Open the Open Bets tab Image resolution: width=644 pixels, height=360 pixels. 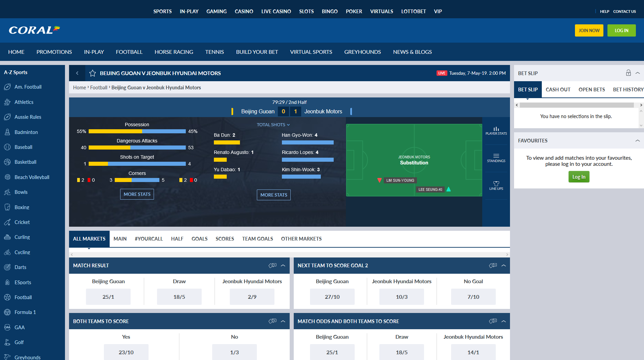[x=592, y=90]
